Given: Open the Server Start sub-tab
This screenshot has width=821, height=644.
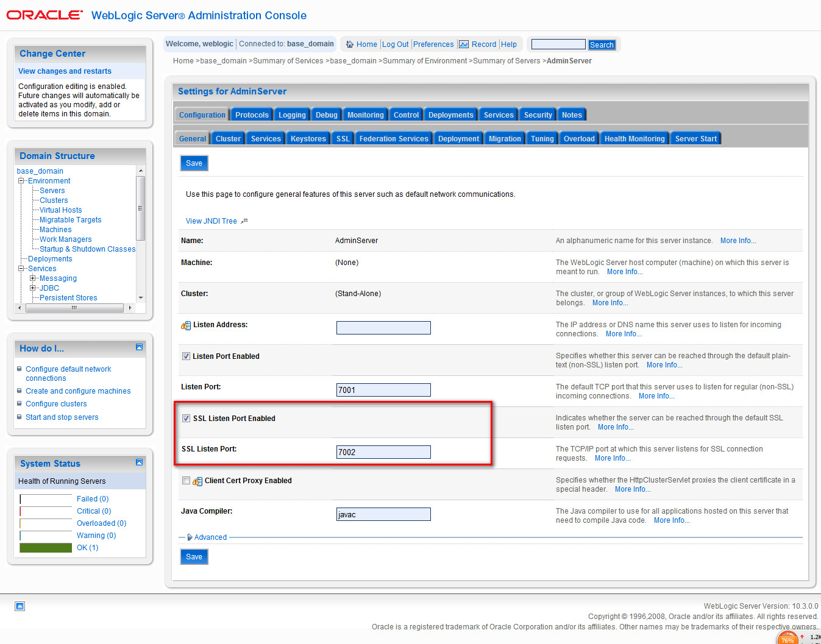Looking at the screenshot, I should [x=695, y=139].
